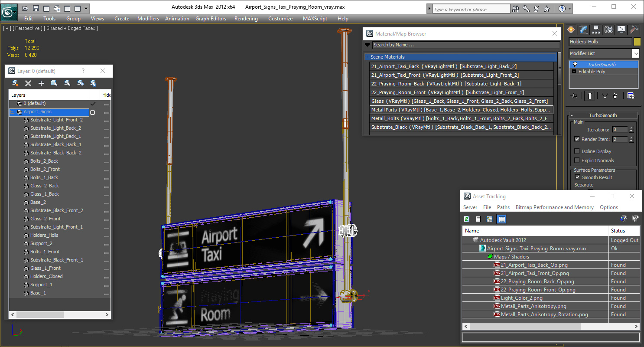Click the Create New Layer icon in Layer dialog

tap(15, 83)
